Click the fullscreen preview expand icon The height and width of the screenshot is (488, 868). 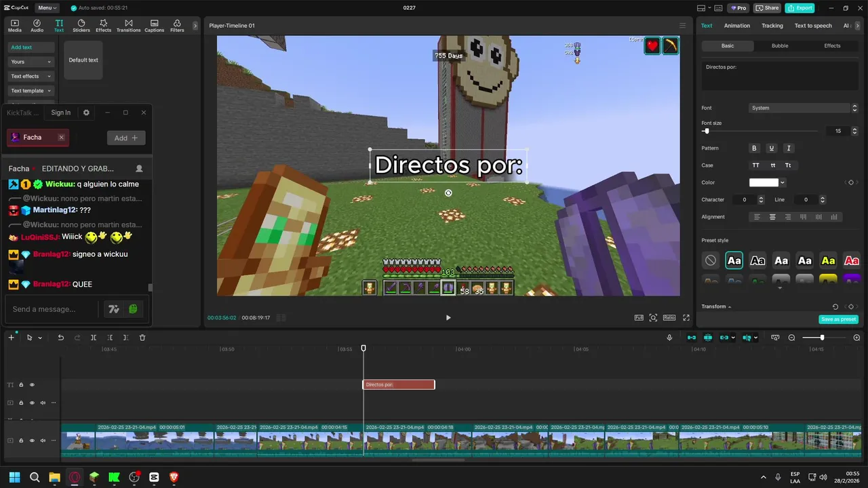[686, 317]
